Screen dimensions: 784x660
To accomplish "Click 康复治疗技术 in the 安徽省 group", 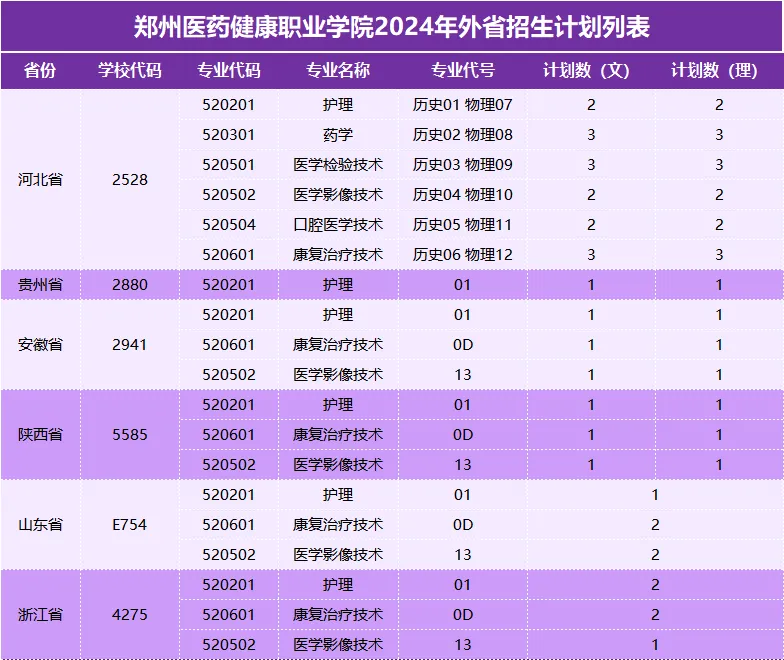I will (x=338, y=344).
